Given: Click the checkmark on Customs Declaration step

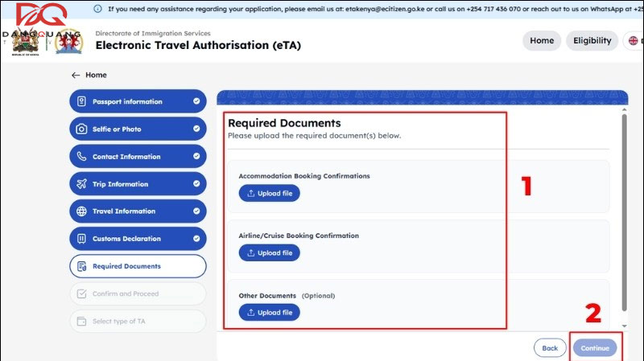Looking at the screenshot, I should point(196,239).
